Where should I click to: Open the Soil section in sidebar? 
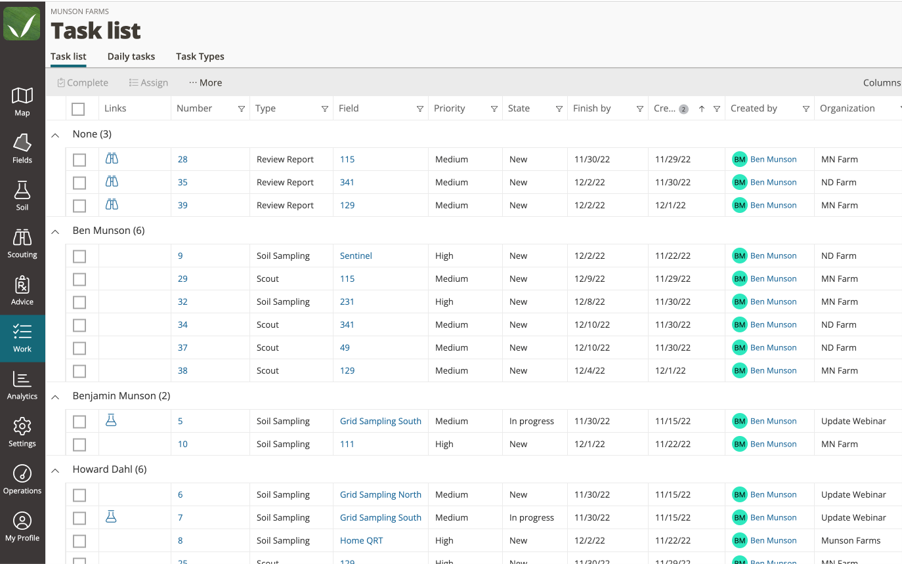22,195
